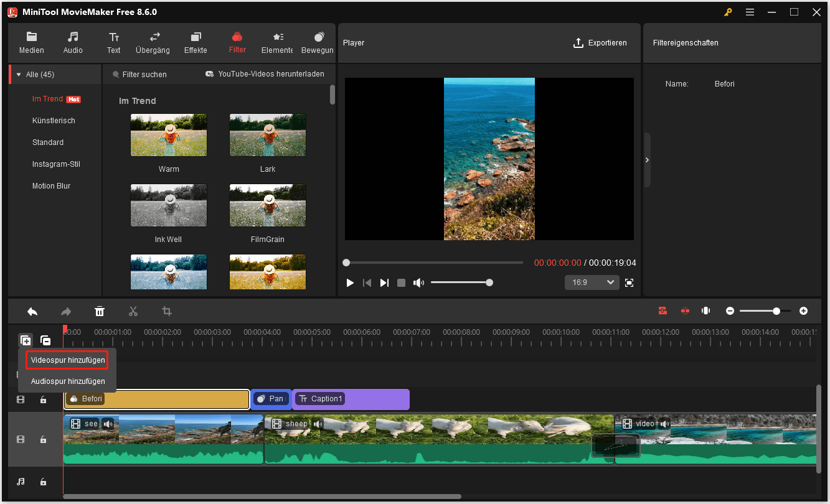Screen dimensions: 830x504
Task: Unlock the audio track using the lock icon
Action: (43, 482)
